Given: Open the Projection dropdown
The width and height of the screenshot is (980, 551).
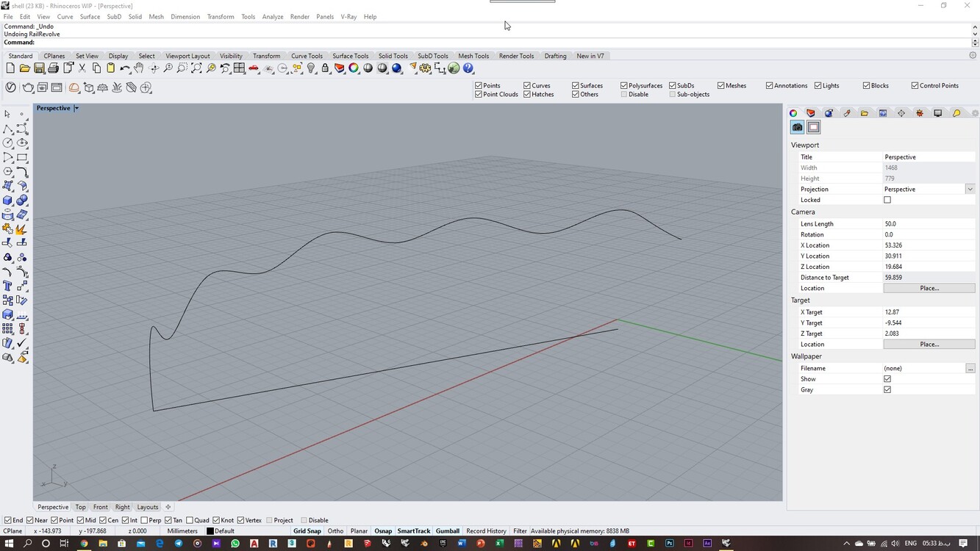Looking at the screenshot, I should (x=970, y=189).
